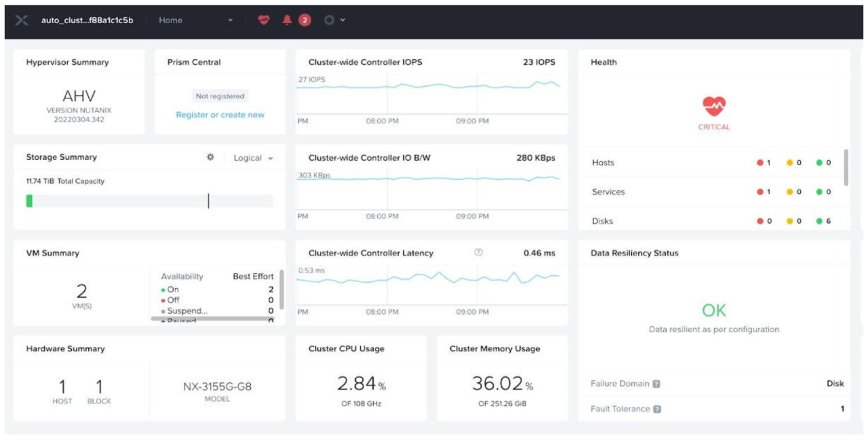Click the Storage Summary capacity bar

click(149, 201)
